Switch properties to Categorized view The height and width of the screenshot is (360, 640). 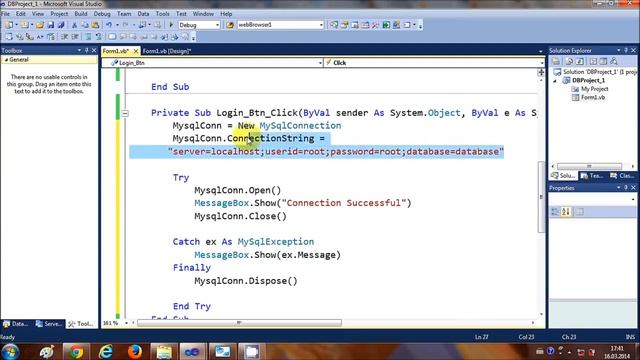click(x=555, y=212)
